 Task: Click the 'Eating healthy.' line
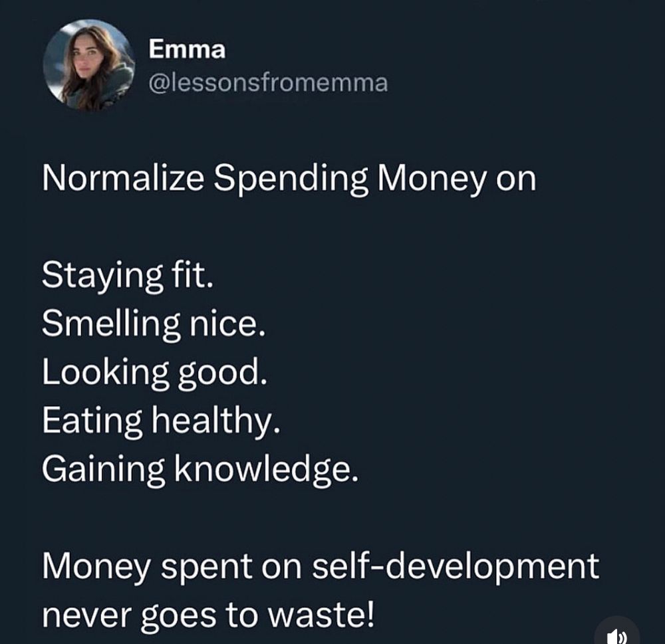click(x=161, y=422)
